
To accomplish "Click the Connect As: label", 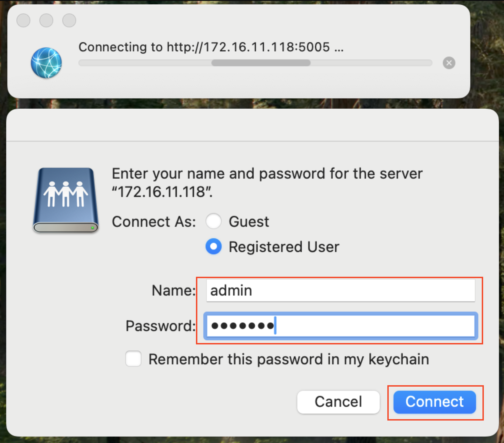I will 154,221.
